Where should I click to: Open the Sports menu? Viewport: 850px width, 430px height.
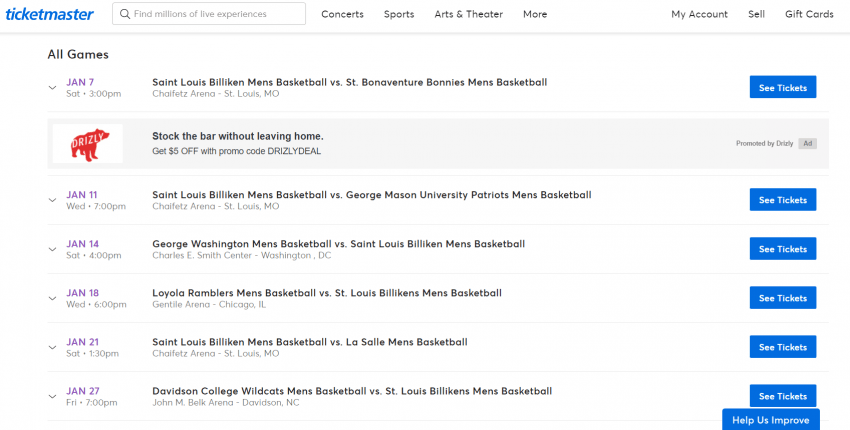pyautogui.click(x=399, y=15)
